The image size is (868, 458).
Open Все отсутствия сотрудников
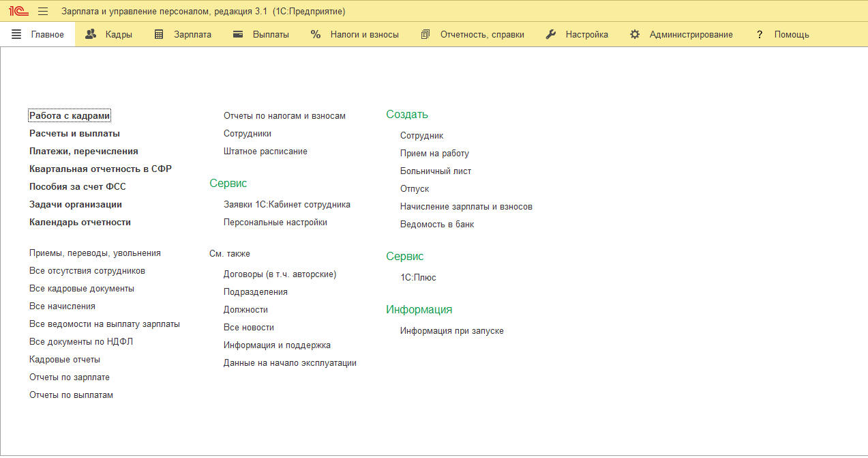coord(87,271)
